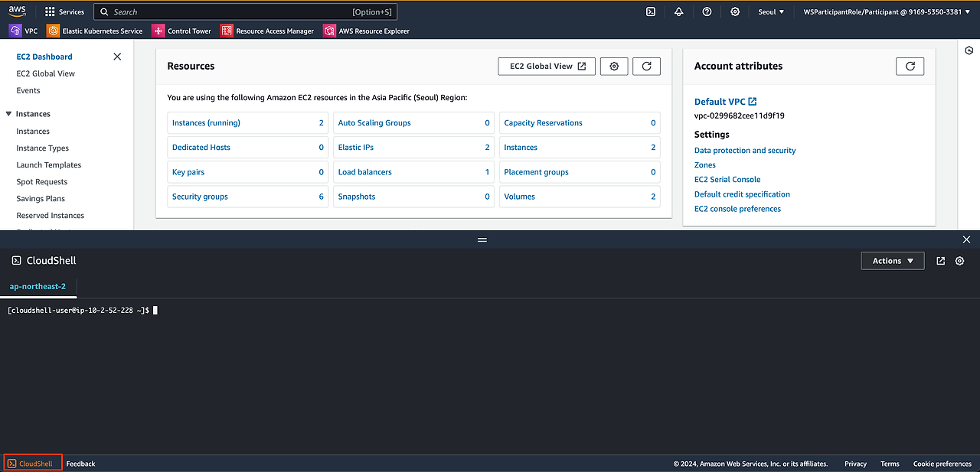Viewport: 980px width, 472px height.
Task: Open the help question mark menu
Action: [707, 11]
